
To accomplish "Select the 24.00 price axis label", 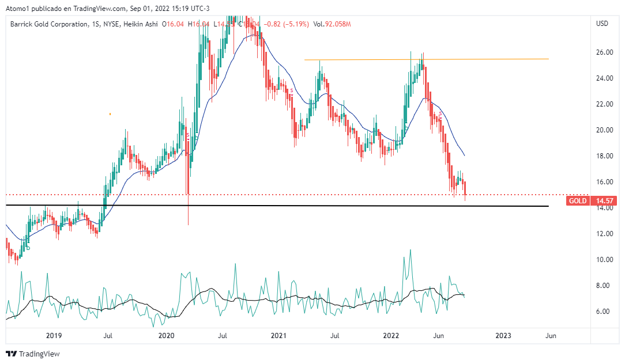I will point(604,78).
